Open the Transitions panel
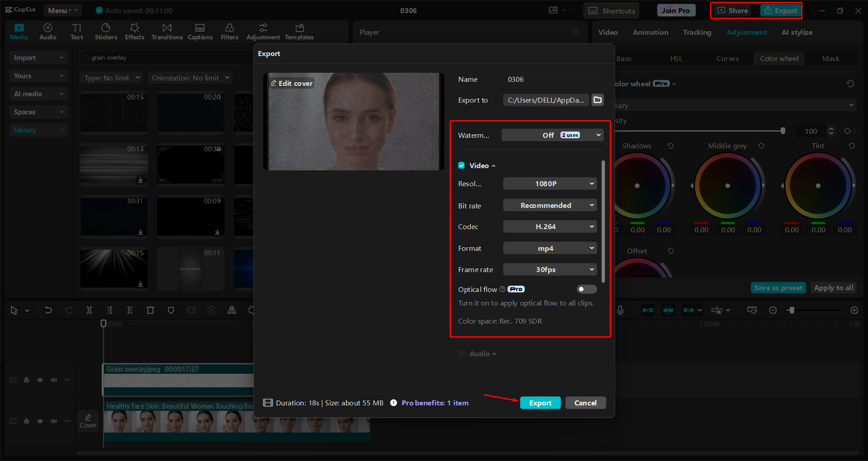 point(166,31)
